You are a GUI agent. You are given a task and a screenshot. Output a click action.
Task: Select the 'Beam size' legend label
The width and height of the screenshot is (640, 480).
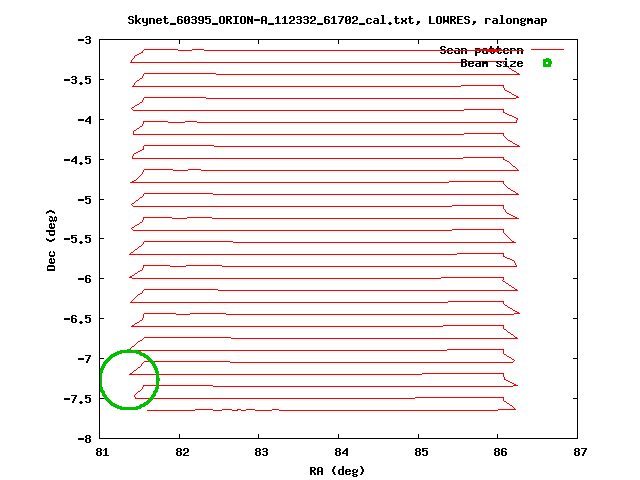492,63
